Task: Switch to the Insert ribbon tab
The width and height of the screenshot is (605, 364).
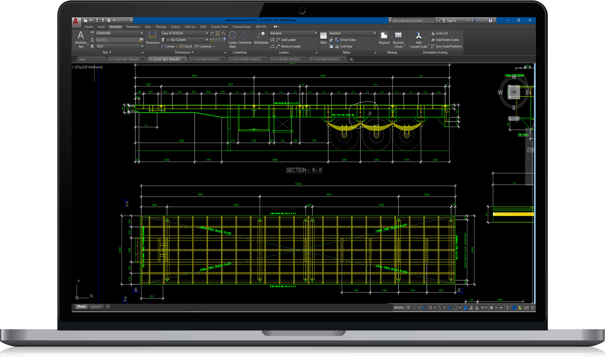Action: coord(101,27)
